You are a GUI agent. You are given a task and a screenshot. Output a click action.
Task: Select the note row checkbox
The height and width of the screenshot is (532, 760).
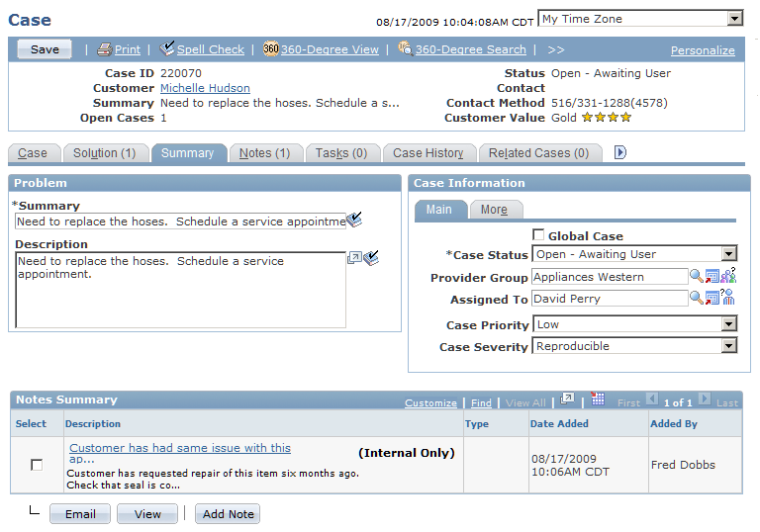(37, 465)
